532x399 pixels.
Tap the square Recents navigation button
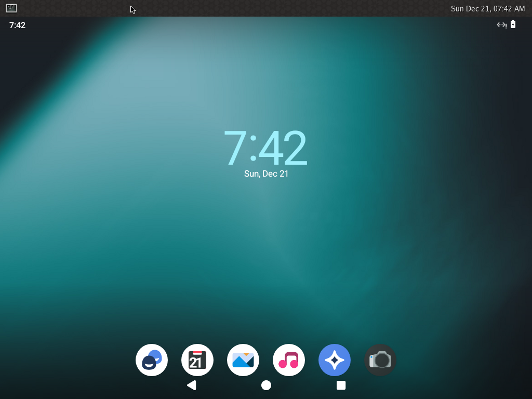click(x=341, y=385)
